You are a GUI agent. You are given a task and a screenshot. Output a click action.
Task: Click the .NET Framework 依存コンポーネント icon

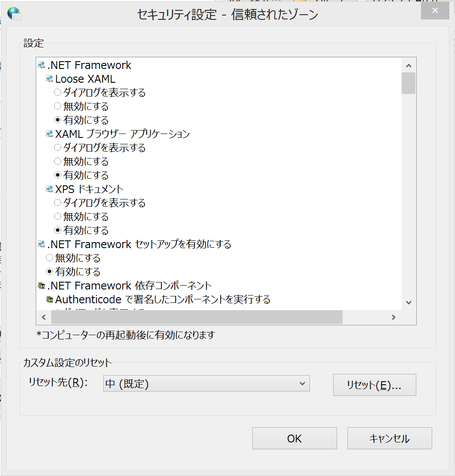[42, 285]
